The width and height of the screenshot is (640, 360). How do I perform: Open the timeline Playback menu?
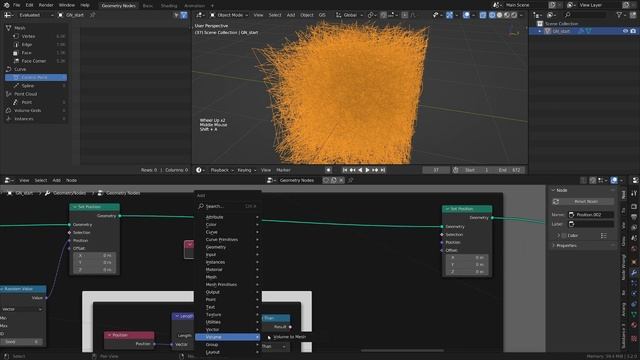tap(222, 170)
